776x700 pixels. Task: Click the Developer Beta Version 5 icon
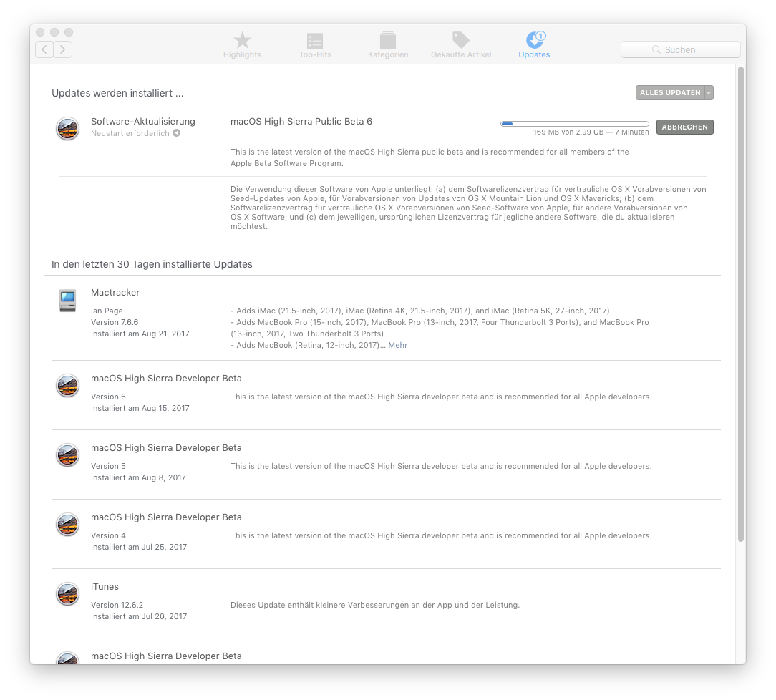(x=68, y=455)
